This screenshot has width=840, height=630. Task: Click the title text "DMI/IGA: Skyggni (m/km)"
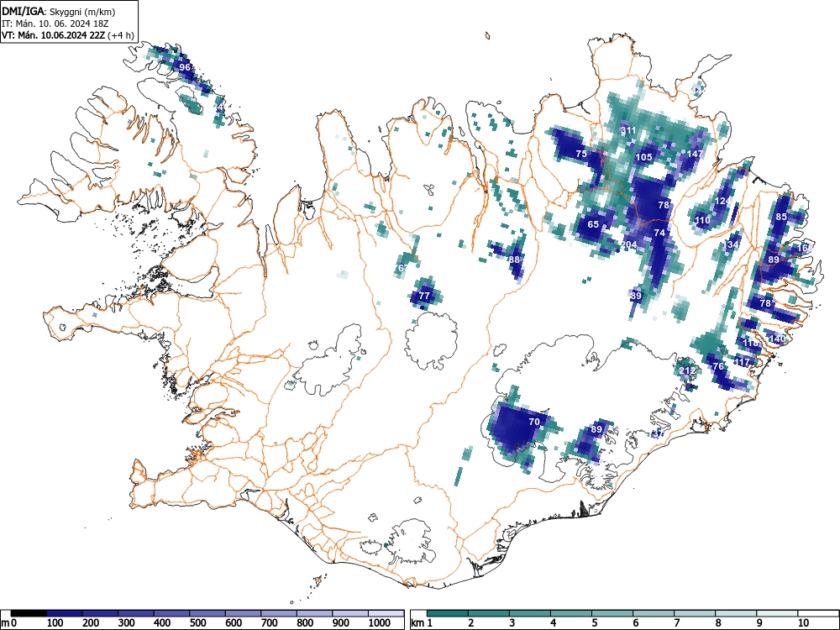[59, 11]
